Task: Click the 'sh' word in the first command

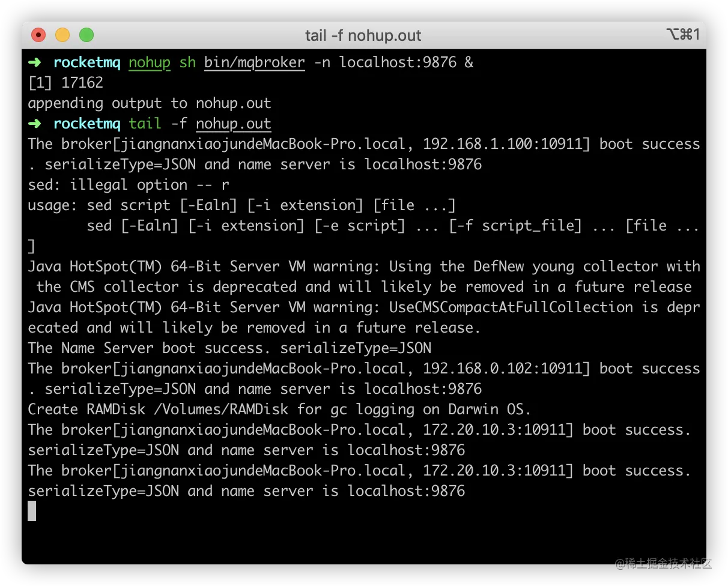Action: pos(187,62)
